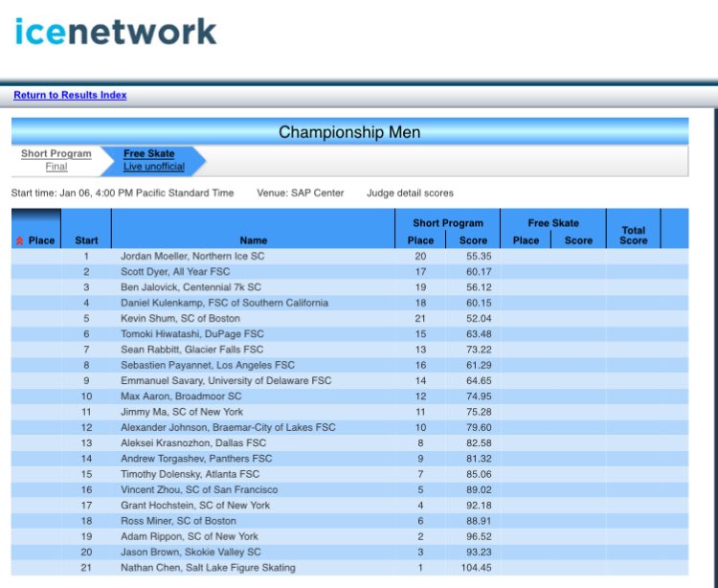Click the short program score 85.06
718x588 pixels.
point(479,474)
